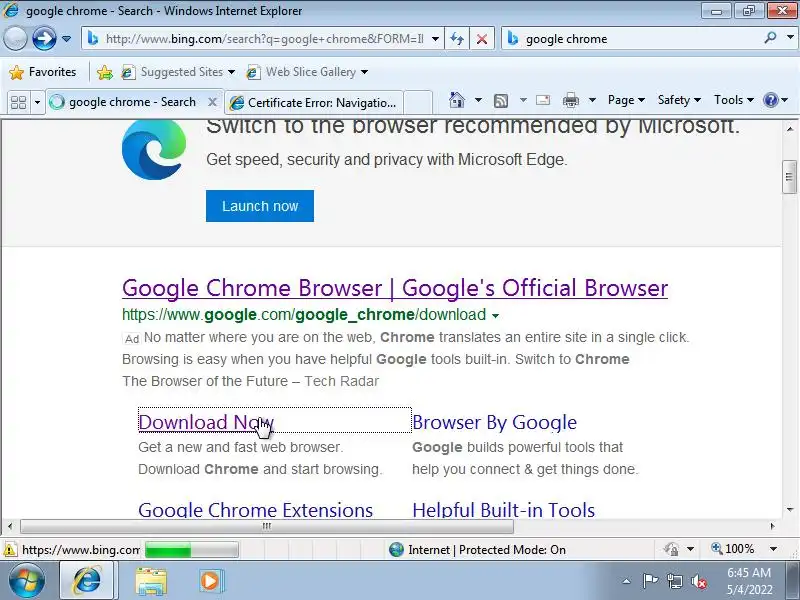Click the Back navigation arrow button
The width and height of the screenshot is (800, 600).
click(15, 38)
